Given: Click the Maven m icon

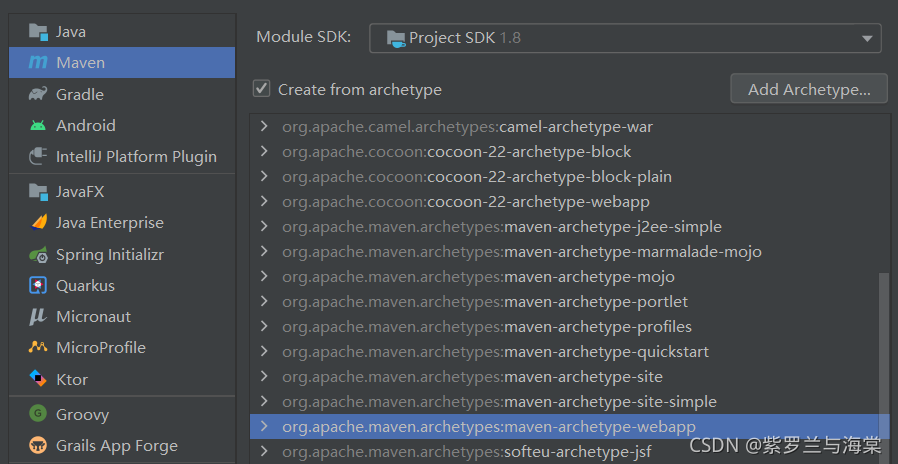Looking at the screenshot, I should 38,62.
